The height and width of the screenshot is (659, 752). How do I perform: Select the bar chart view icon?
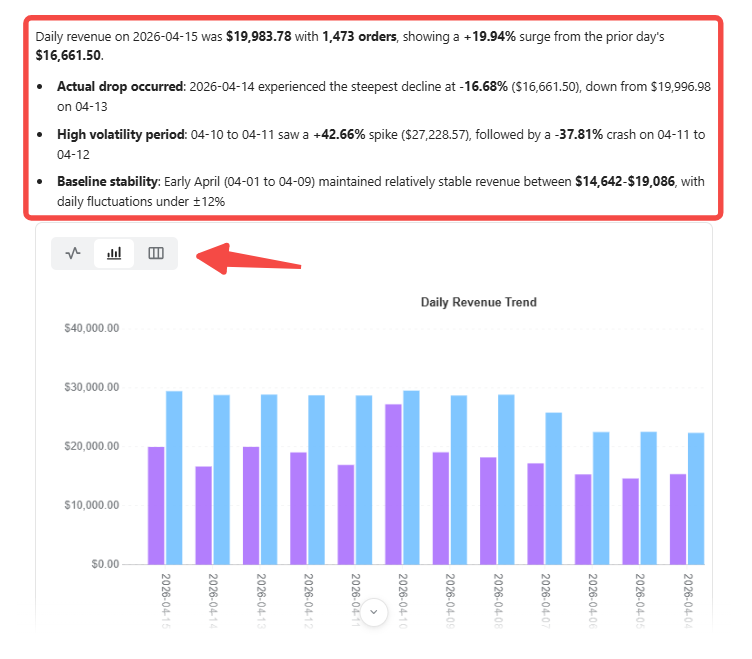(x=114, y=253)
